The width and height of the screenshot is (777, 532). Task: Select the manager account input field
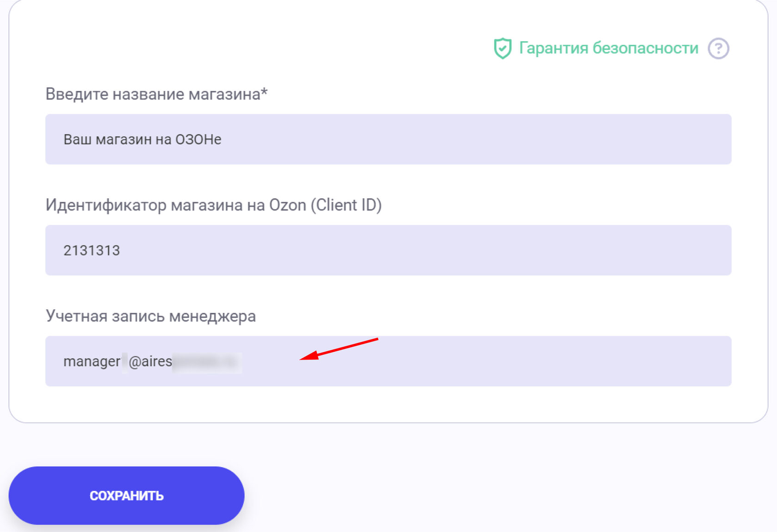462,361
